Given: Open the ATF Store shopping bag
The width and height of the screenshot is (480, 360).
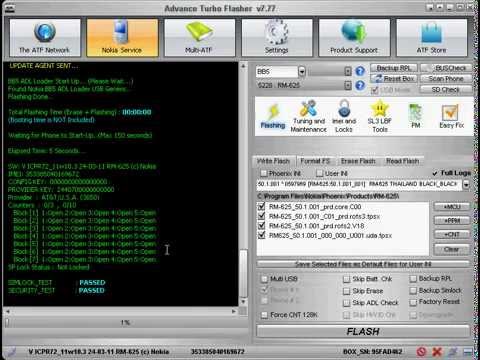Looking at the screenshot, I should pyautogui.click(x=431, y=37).
